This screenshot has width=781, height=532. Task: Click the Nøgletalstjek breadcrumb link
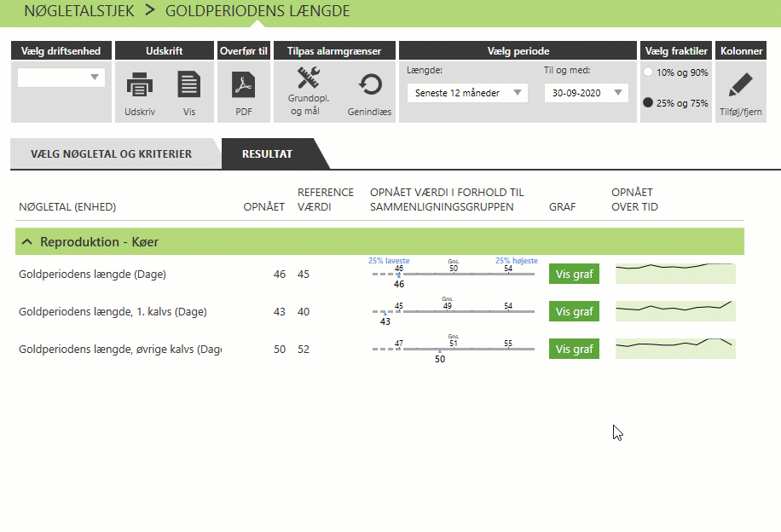click(78, 12)
